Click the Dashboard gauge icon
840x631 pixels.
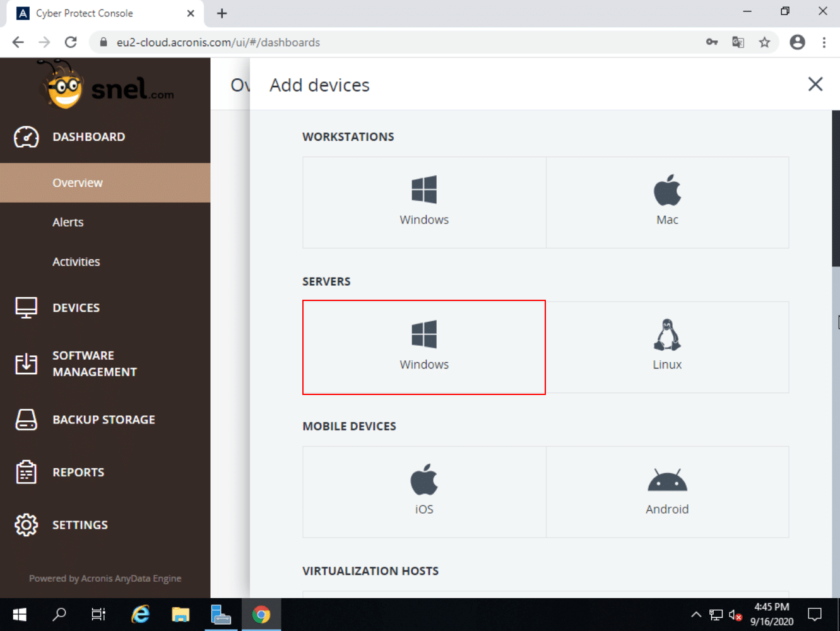pos(27,137)
